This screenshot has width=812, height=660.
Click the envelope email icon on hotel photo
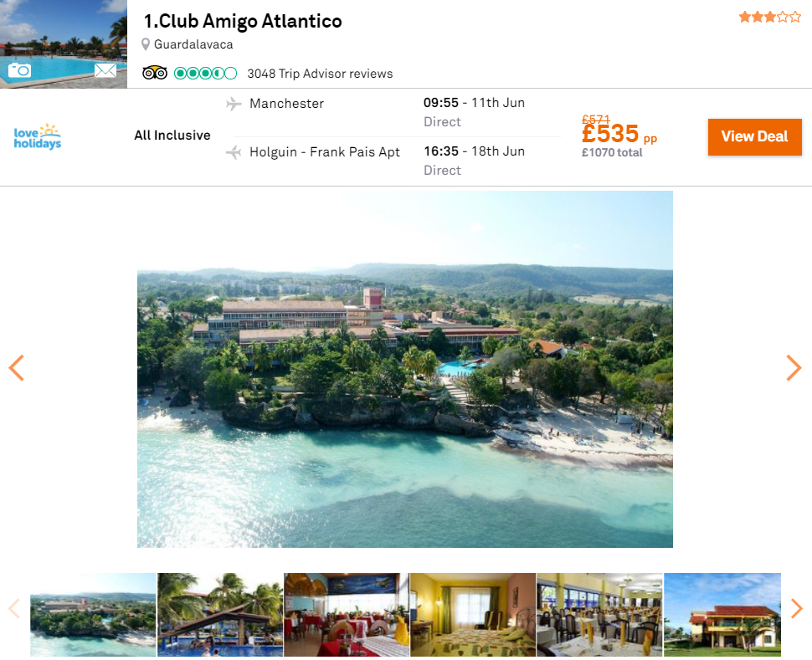point(105,70)
